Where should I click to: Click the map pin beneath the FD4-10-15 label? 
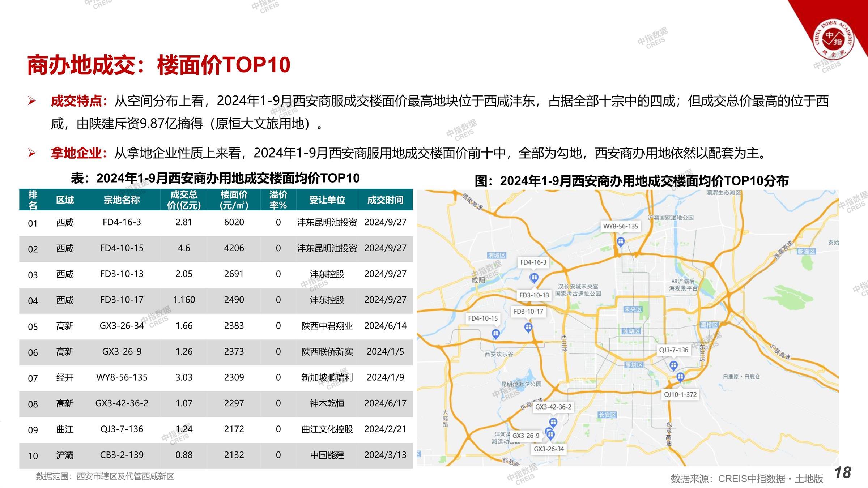[496, 333]
